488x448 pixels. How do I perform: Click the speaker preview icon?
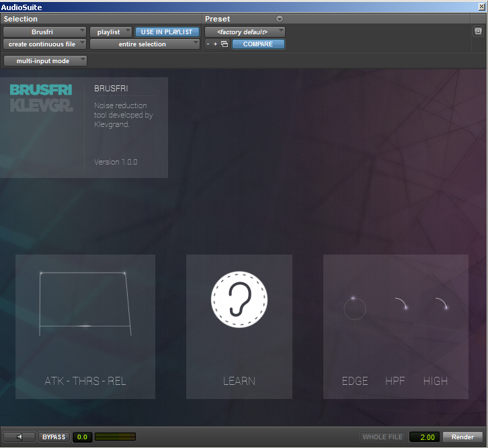click(x=19, y=437)
